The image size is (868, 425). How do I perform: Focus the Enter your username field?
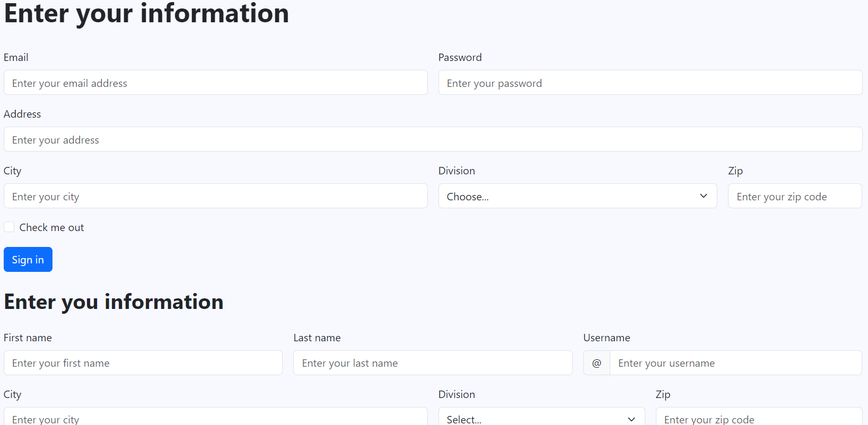tap(735, 363)
